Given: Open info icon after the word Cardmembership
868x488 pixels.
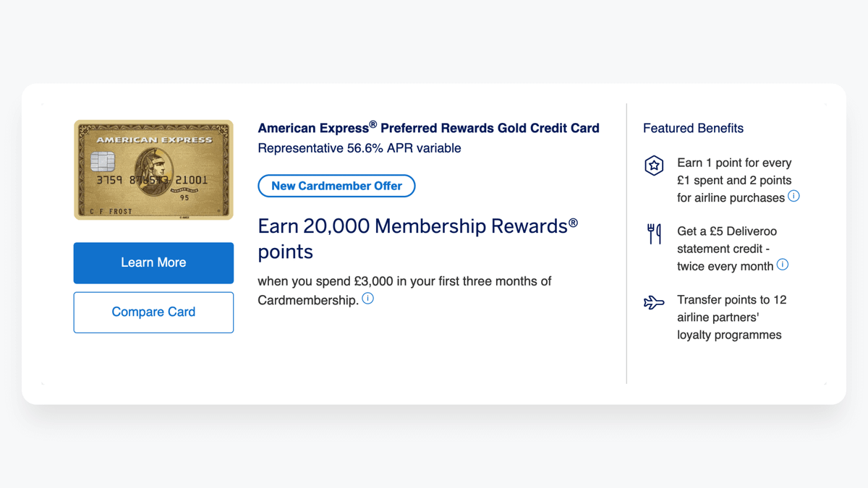Looking at the screenshot, I should [368, 299].
